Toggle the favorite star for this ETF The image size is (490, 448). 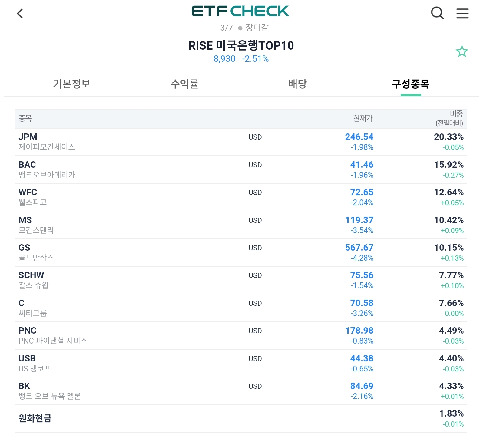[x=462, y=51]
